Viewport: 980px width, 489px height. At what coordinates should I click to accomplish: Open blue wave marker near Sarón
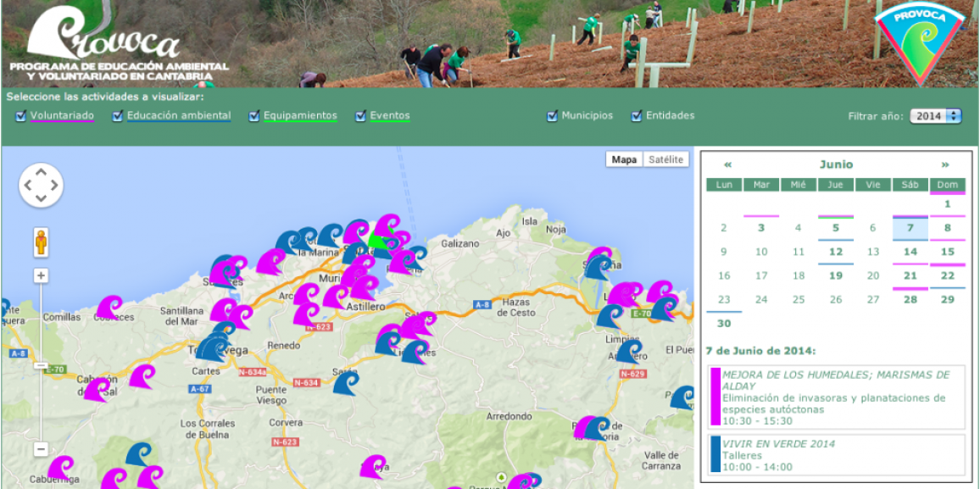click(x=346, y=383)
